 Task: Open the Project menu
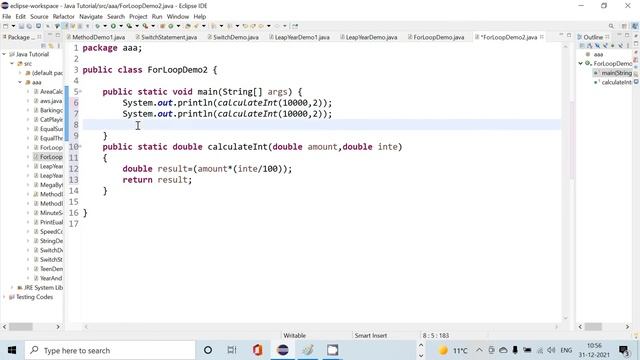138,16
